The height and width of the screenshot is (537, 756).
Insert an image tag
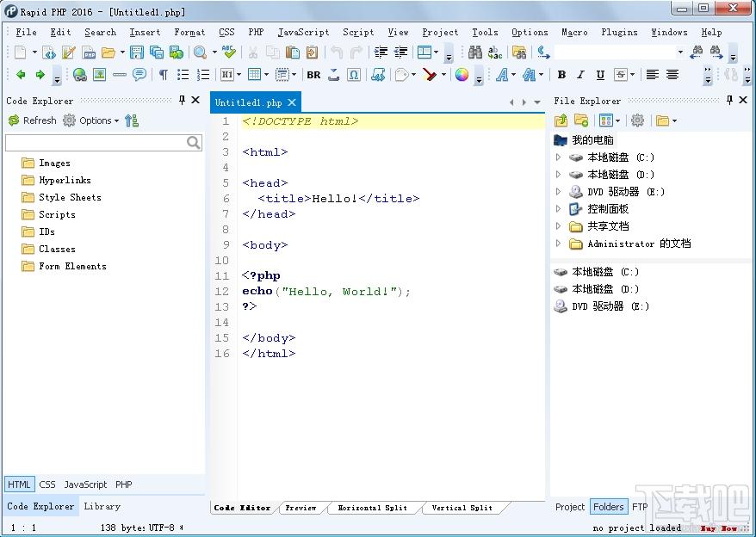[x=99, y=75]
